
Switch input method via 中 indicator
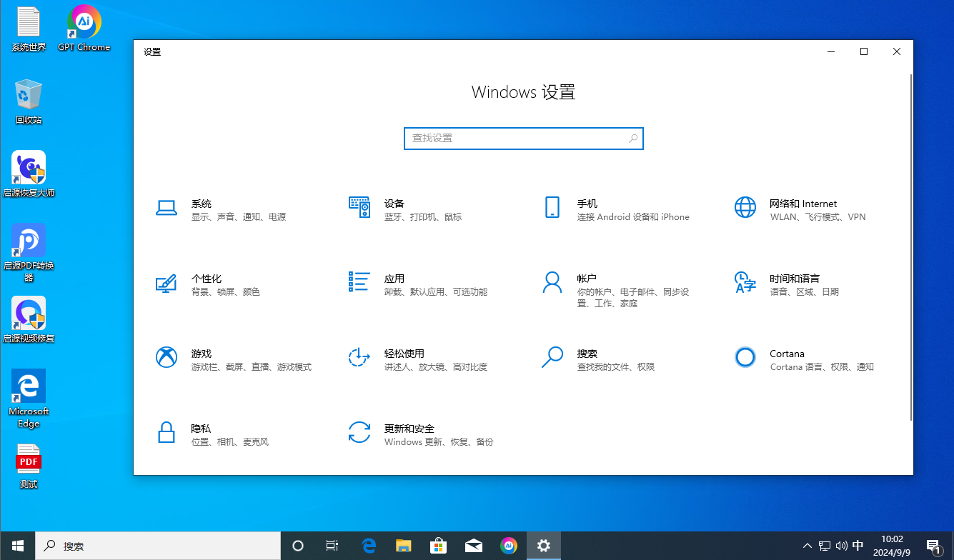(858, 546)
